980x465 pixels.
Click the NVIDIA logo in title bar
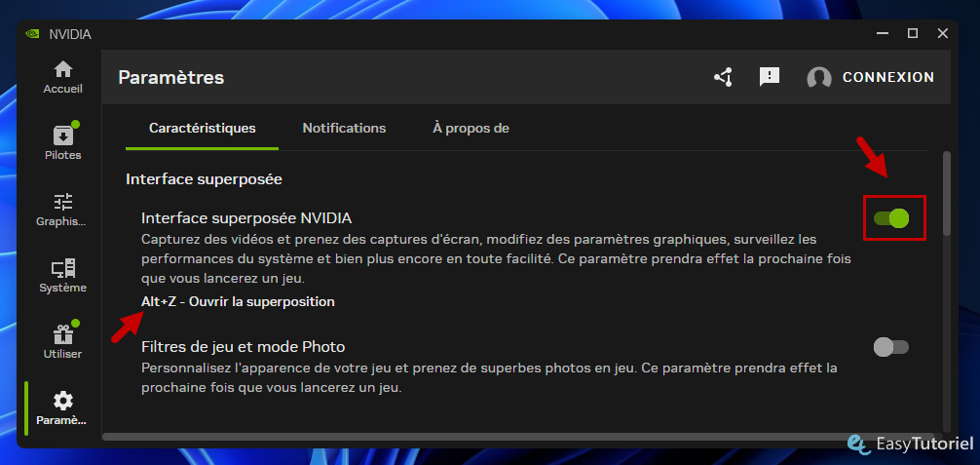(x=32, y=34)
